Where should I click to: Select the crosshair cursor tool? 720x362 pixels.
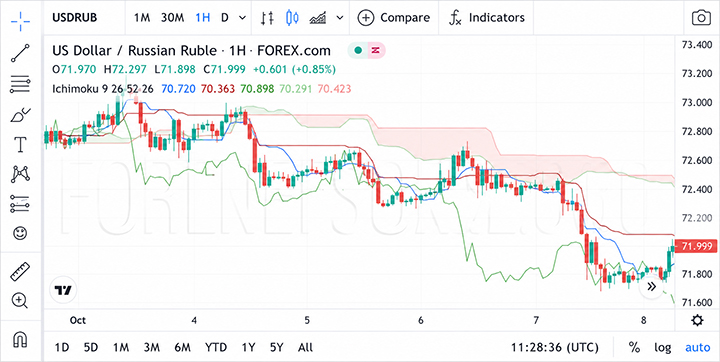tap(20, 21)
